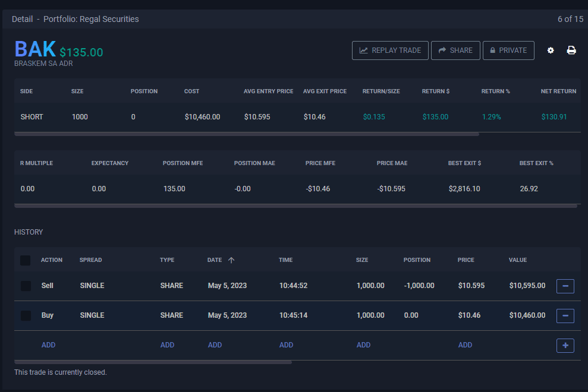This screenshot has width=588, height=392.
Task: Check the select-all history checkbox
Action: [26, 260]
